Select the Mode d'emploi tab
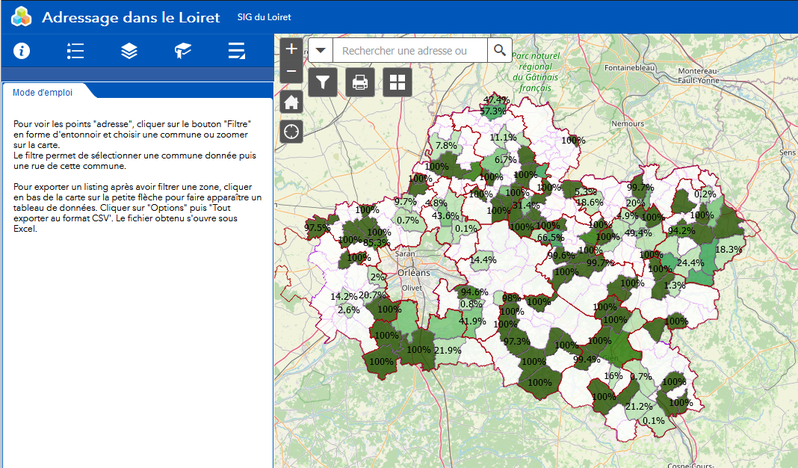 click(x=42, y=92)
